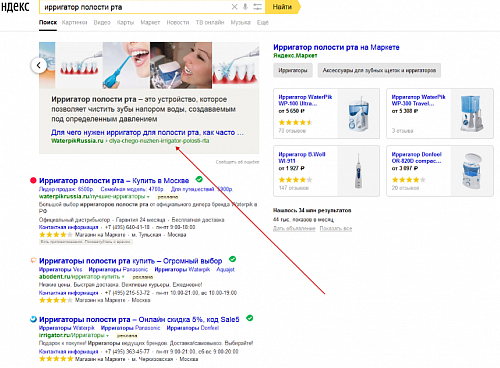Image resolution: width=500 pixels, height=368 pixels.
Task: Open the ТВ онлайн tab
Action: pyautogui.click(x=210, y=22)
